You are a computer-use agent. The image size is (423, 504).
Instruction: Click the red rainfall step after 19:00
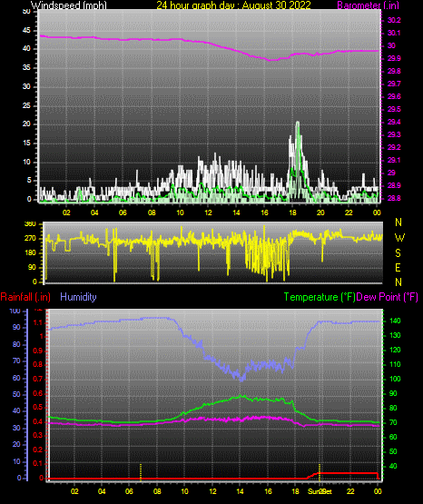coord(313,475)
